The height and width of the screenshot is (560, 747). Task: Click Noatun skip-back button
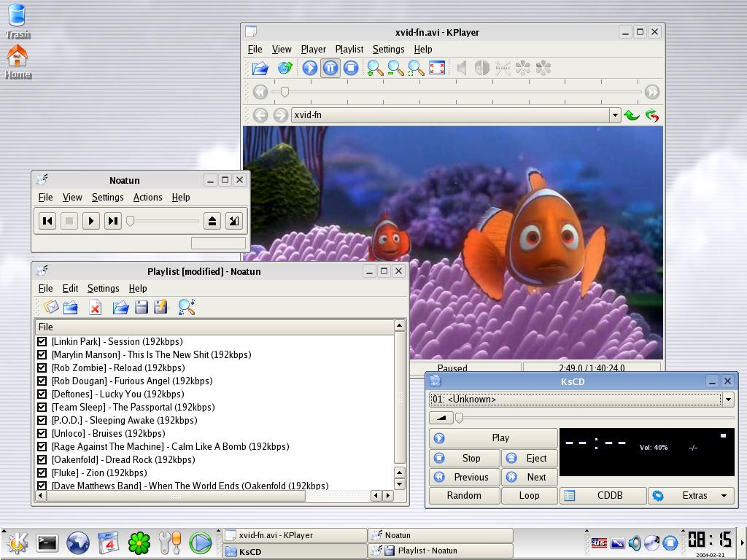tap(47, 221)
